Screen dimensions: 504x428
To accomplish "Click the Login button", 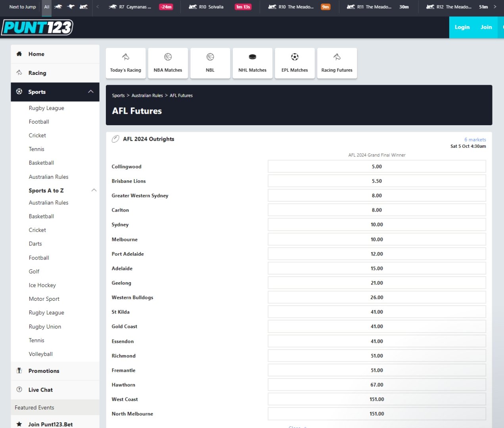I will point(462,27).
